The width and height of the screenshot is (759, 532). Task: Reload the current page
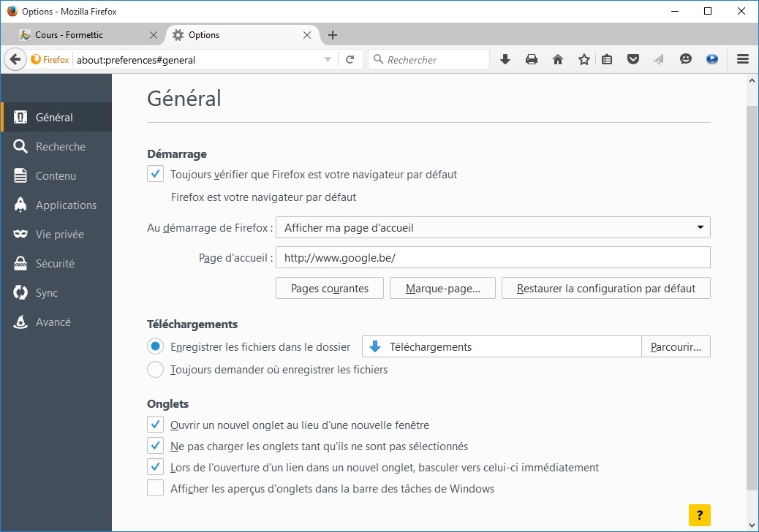(x=350, y=59)
